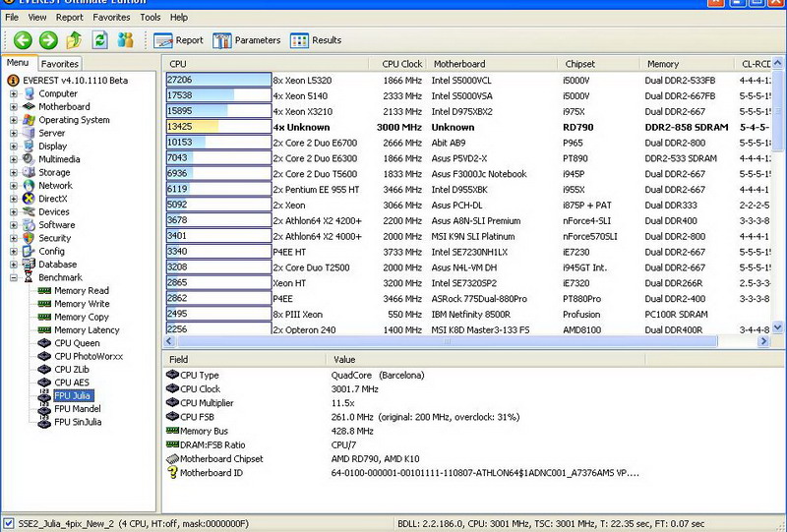Sort by the Motherboard column header
Viewport: 787px width, 532px height.
point(492,64)
